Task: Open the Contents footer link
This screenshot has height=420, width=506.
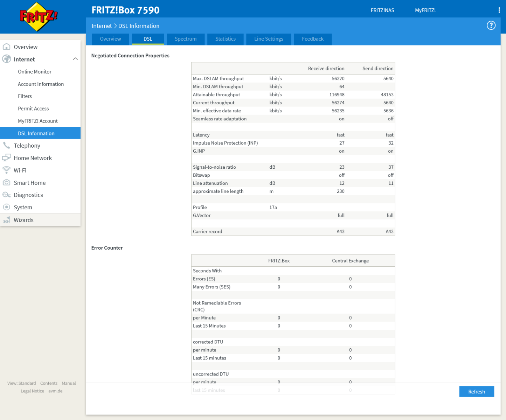Action: pos(49,383)
